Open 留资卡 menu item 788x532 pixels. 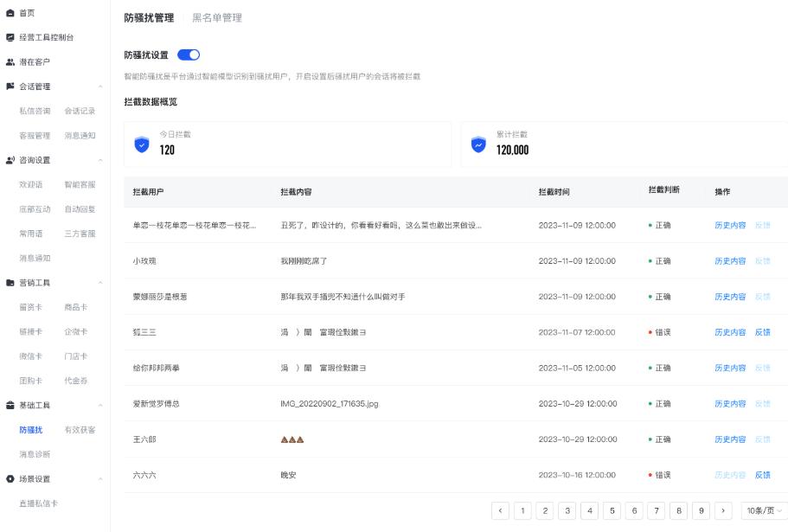click(30, 307)
